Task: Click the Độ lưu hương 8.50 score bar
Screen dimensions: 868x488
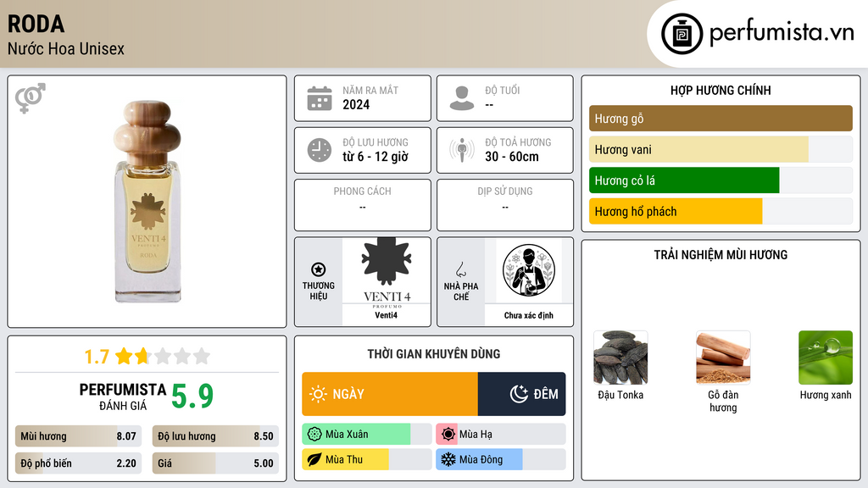Action: point(215,436)
